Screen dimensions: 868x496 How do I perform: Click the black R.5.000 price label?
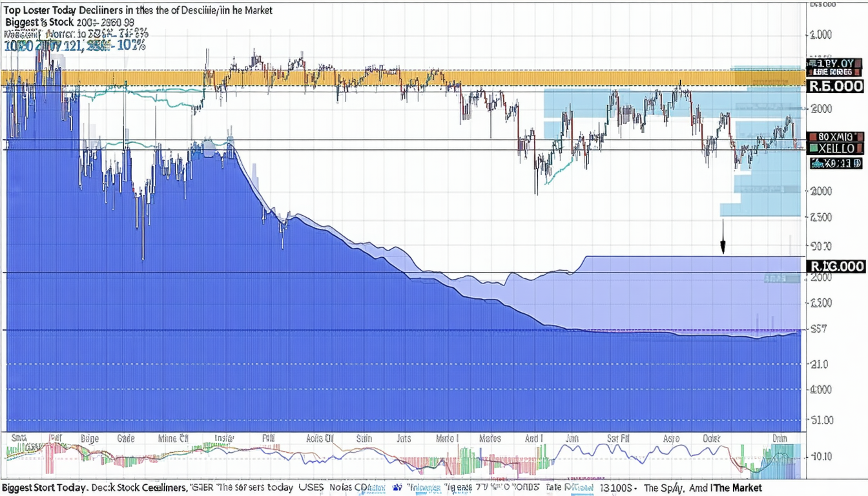tap(835, 87)
